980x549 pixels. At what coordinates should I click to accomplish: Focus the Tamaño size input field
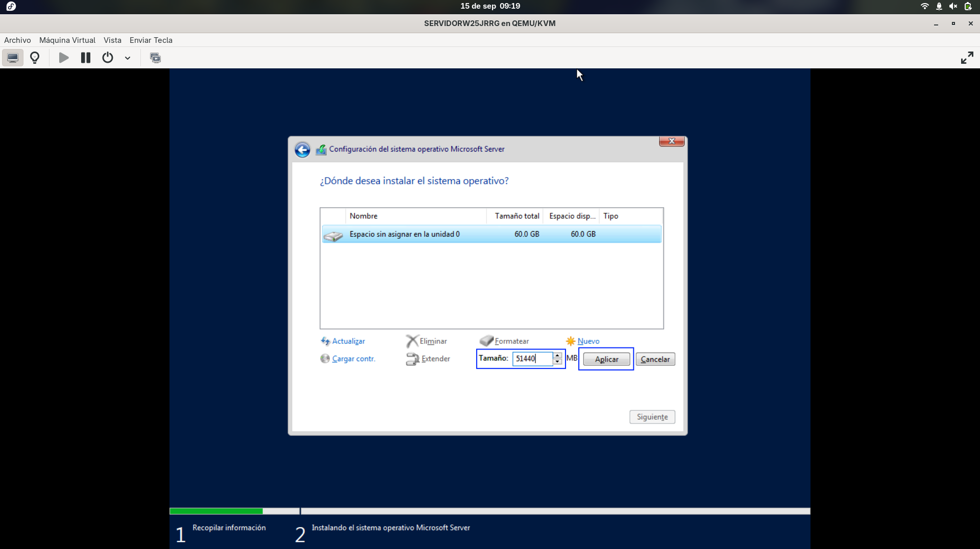click(532, 359)
